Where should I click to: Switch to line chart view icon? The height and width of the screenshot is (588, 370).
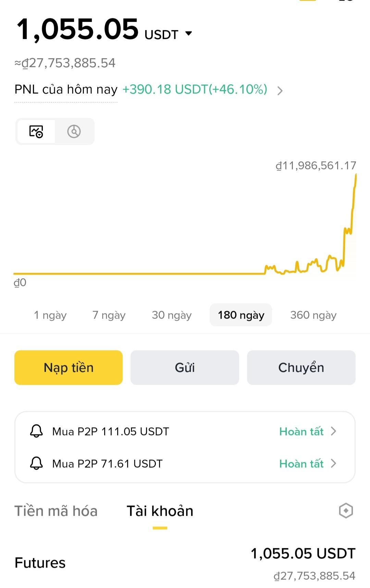click(x=36, y=131)
